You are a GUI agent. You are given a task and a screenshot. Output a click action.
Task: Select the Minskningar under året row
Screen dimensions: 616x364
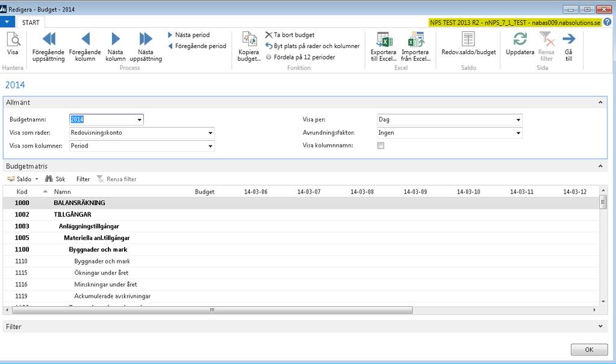[301, 285]
